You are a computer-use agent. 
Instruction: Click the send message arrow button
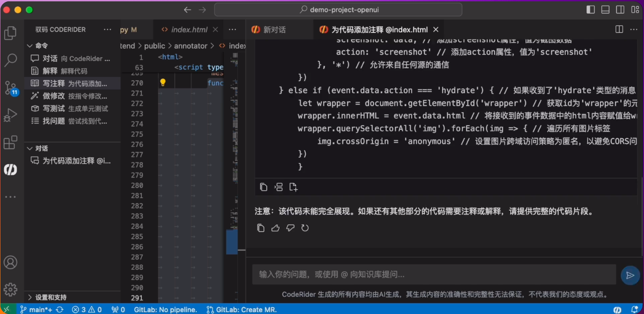click(630, 275)
